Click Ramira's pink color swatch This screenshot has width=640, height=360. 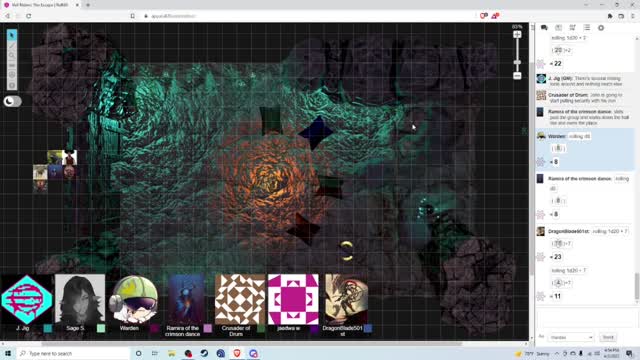click(x=208, y=328)
